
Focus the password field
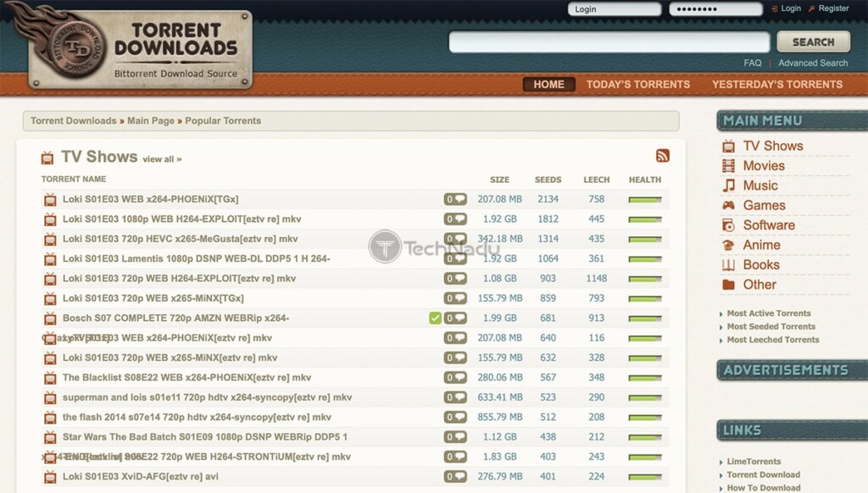[x=715, y=8]
